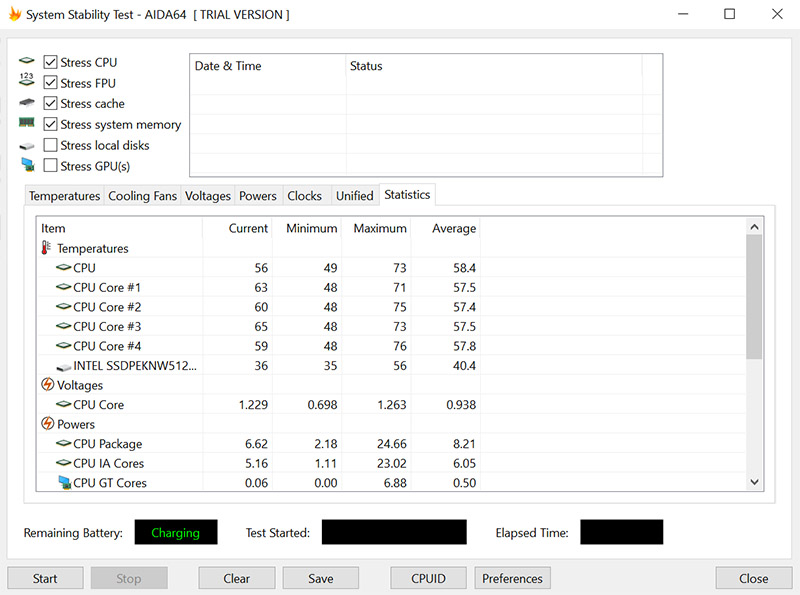The image size is (800, 595).
Task: Switch to the Unified tab
Action: [x=355, y=196]
